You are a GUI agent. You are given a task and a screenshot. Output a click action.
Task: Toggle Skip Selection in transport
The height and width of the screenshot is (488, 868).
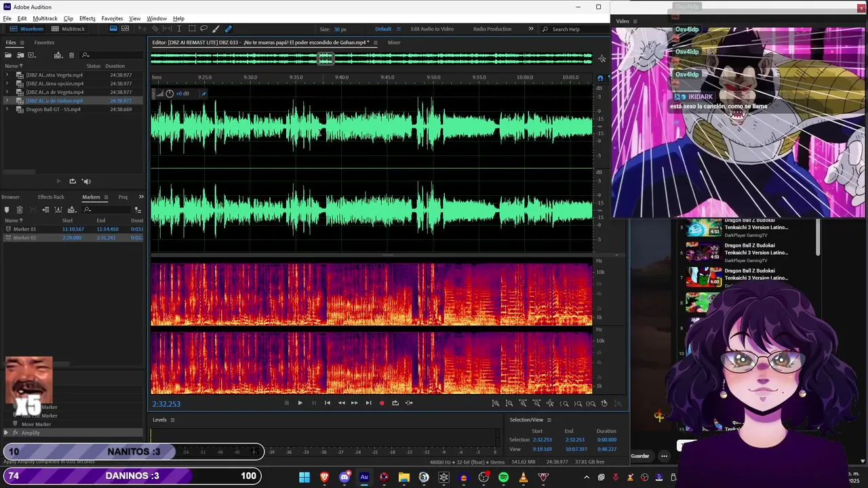point(409,403)
